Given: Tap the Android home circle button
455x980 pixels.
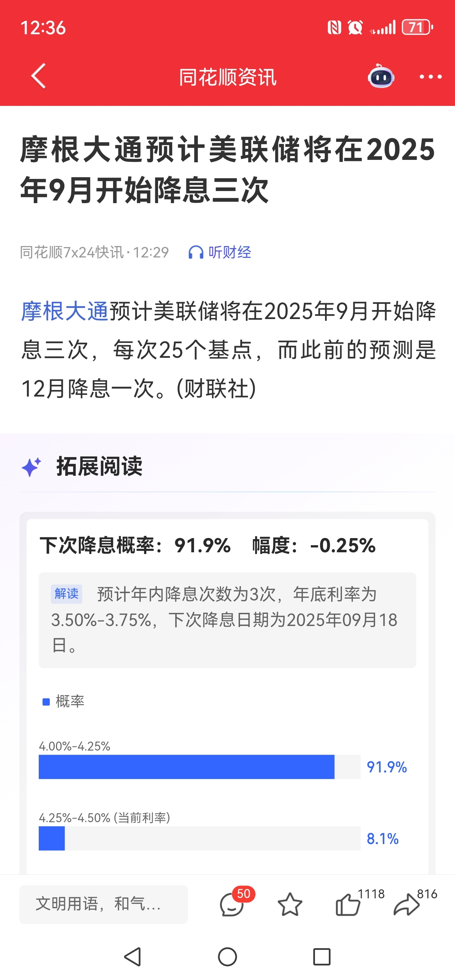Looking at the screenshot, I should tap(227, 957).
